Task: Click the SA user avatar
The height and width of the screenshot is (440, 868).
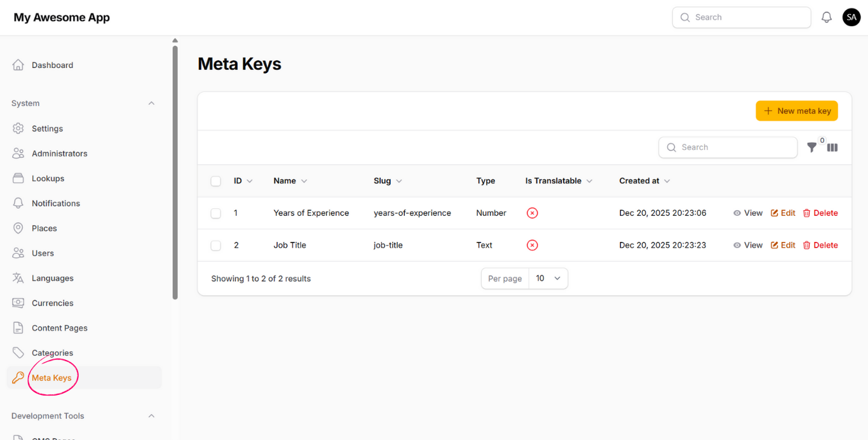Action: click(851, 17)
